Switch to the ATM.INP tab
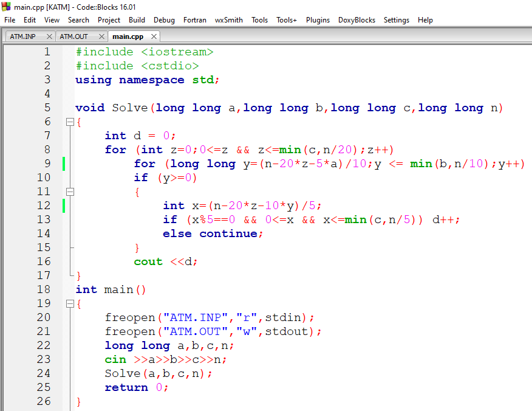Viewport: 532px width, 411px height. point(23,36)
